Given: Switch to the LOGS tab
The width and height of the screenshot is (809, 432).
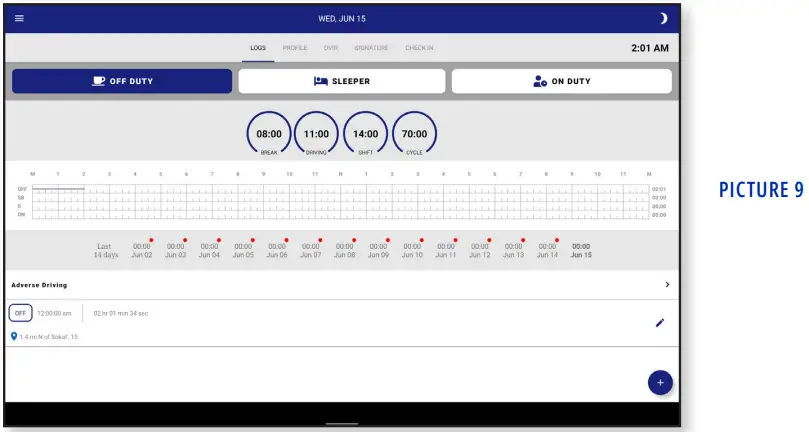Looking at the screenshot, I should (258, 48).
